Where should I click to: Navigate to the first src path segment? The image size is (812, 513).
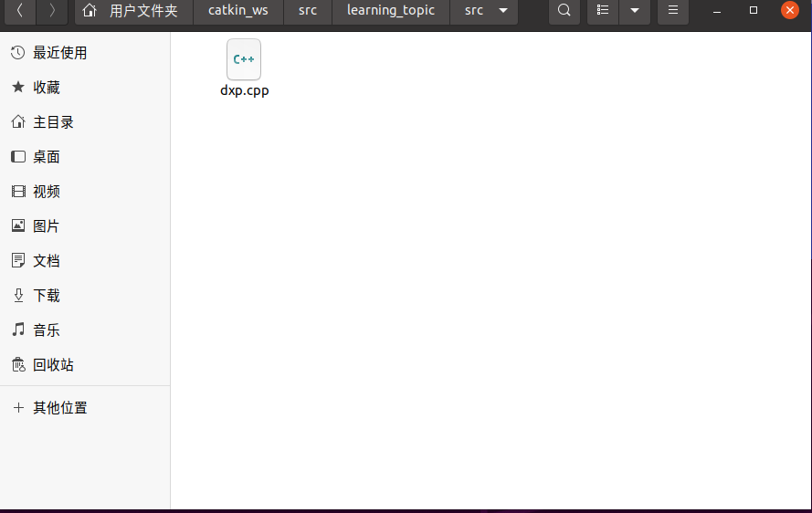pos(308,10)
